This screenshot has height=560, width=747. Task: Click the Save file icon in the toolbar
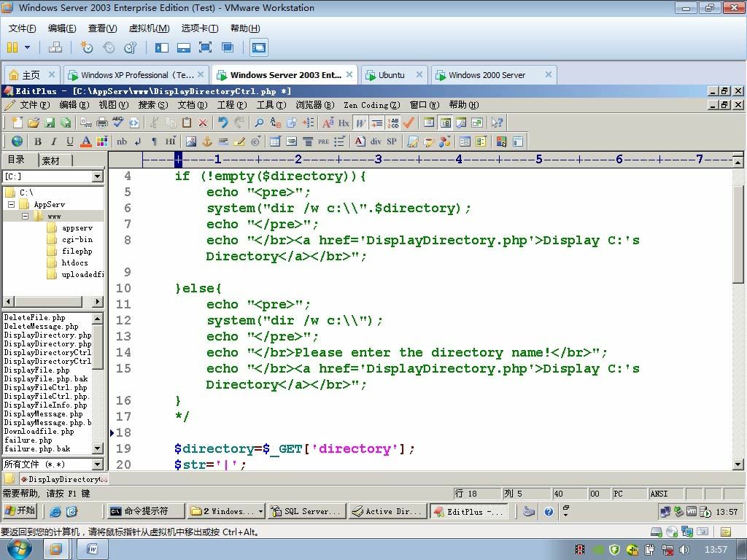50,122
